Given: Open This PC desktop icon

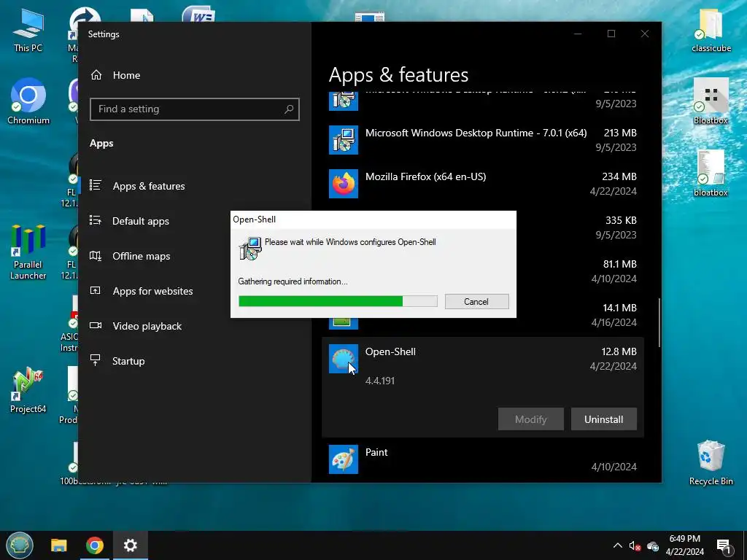Looking at the screenshot, I should point(28,29).
